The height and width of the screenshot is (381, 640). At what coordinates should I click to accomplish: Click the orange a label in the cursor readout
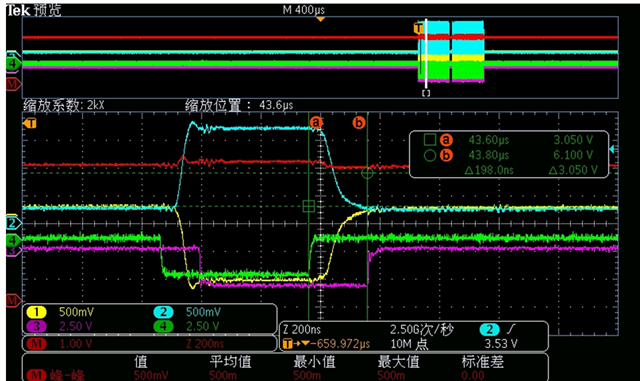[446, 140]
